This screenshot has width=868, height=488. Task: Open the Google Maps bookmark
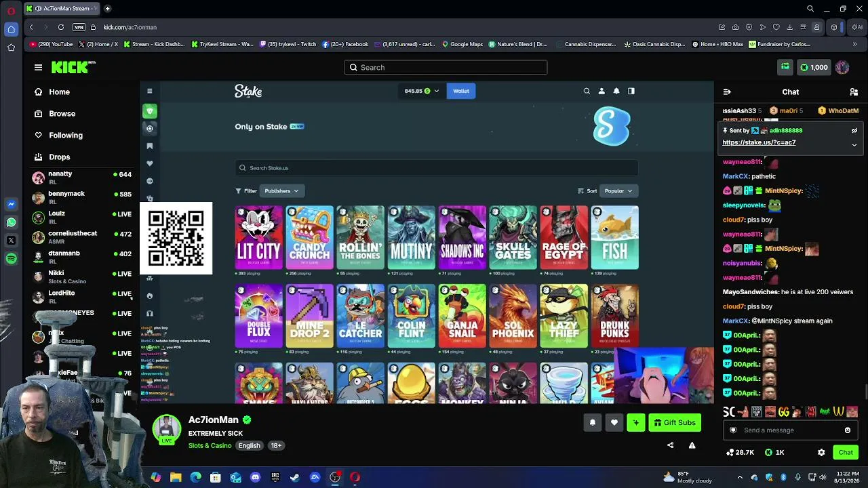click(462, 44)
